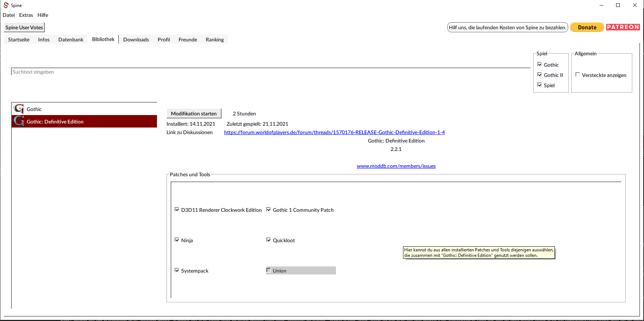Screen dimensions: 644x321
Task: Disable the Ninja patch checkbox
Action: tap(177, 240)
